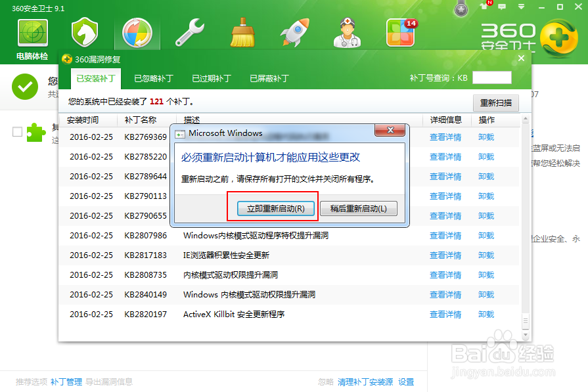Click the 360漏洞修复 title icon

[67, 59]
